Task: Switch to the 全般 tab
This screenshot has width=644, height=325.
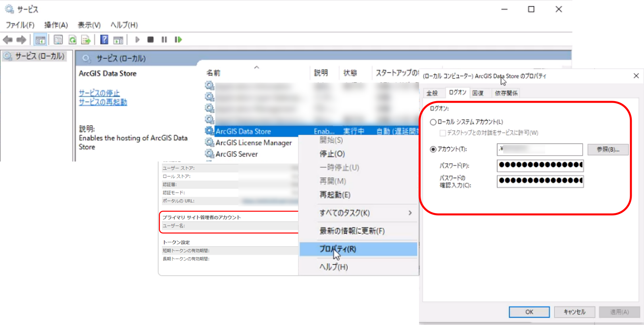Action: pos(432,93)
